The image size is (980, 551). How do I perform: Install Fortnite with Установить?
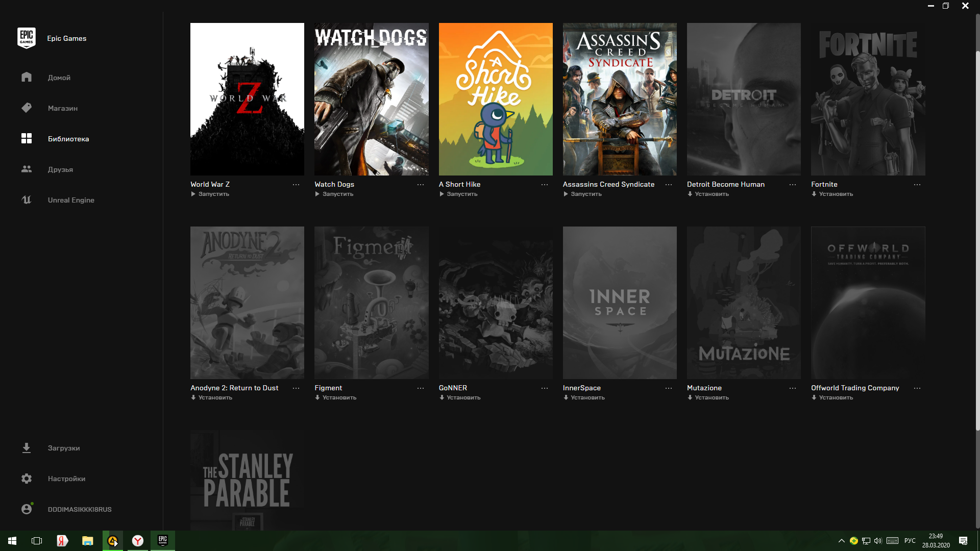[x=832, y=194]
